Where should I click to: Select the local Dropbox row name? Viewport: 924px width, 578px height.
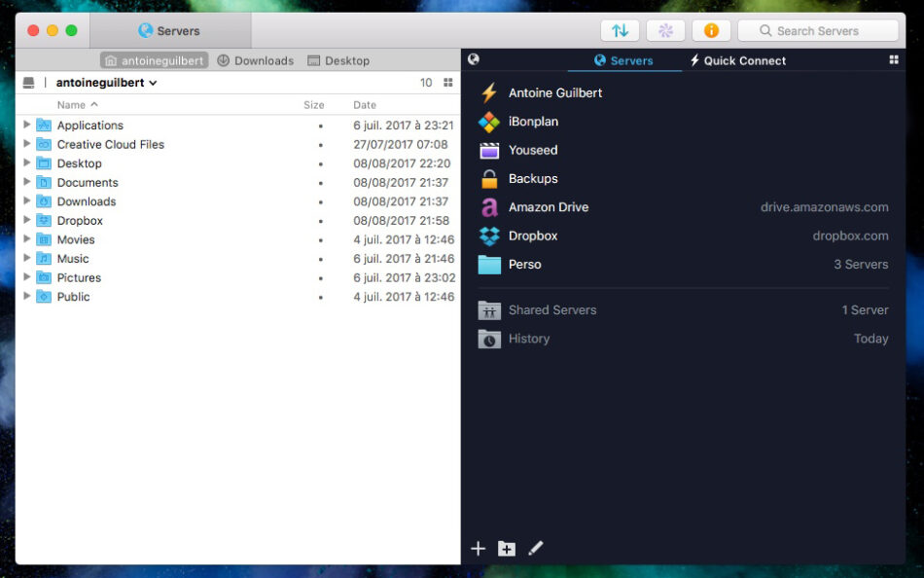pyautogui.click(x=80, y=221)
